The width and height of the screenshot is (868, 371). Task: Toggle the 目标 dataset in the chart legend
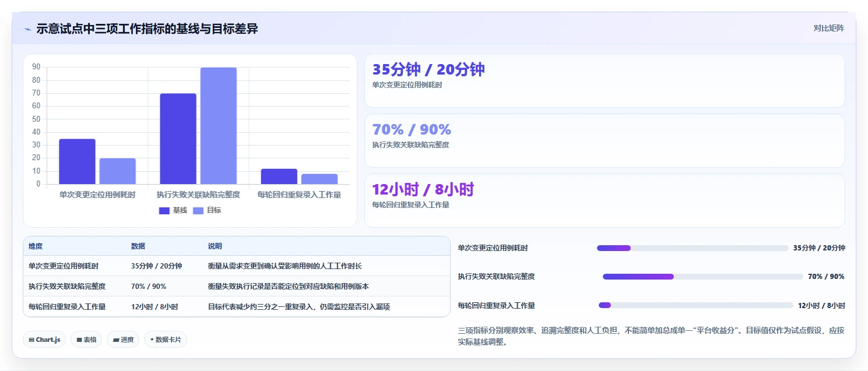[x=207, y=210]
